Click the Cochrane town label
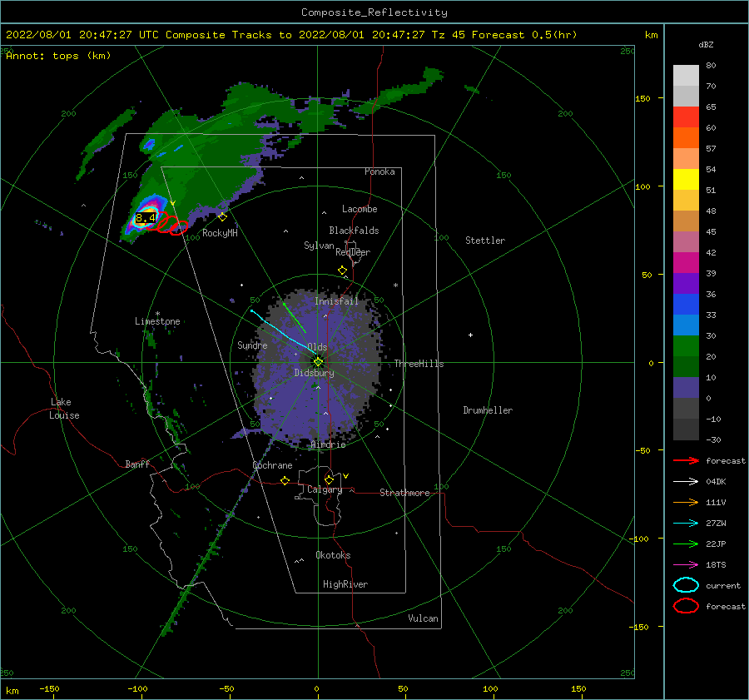This screenshot has width=749, height=700. (272, 465)
